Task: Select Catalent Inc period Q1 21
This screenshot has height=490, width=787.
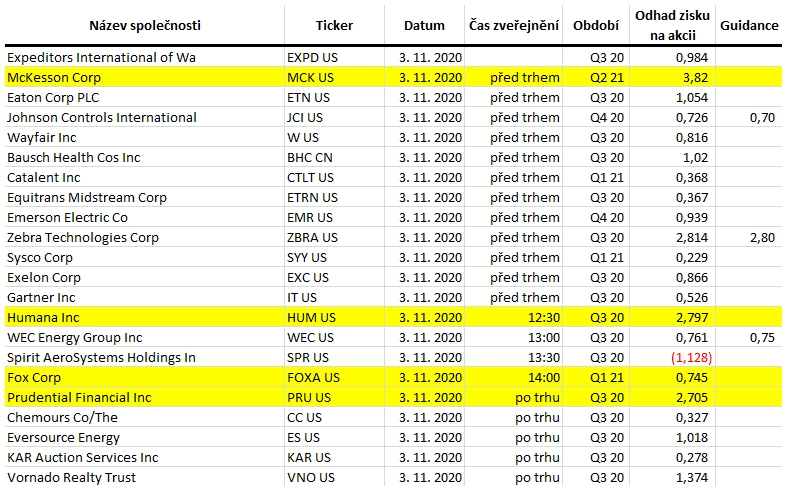Action: coord(607,178)
